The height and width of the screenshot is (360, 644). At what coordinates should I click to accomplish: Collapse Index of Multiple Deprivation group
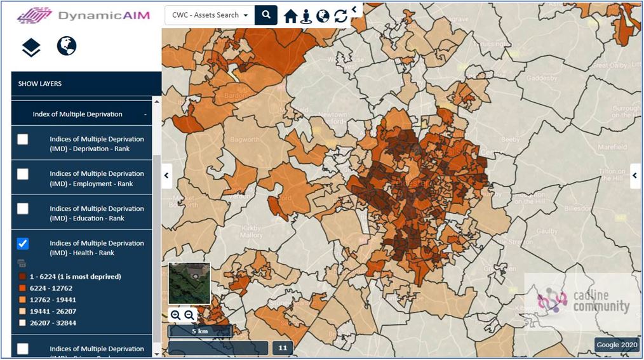[x=145, y=114]
